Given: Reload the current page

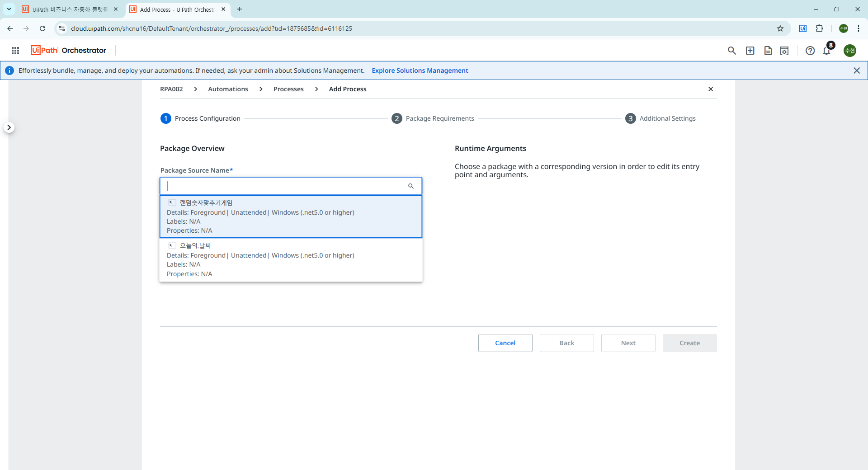Looking at the screenshot, I should pos(42,28).
